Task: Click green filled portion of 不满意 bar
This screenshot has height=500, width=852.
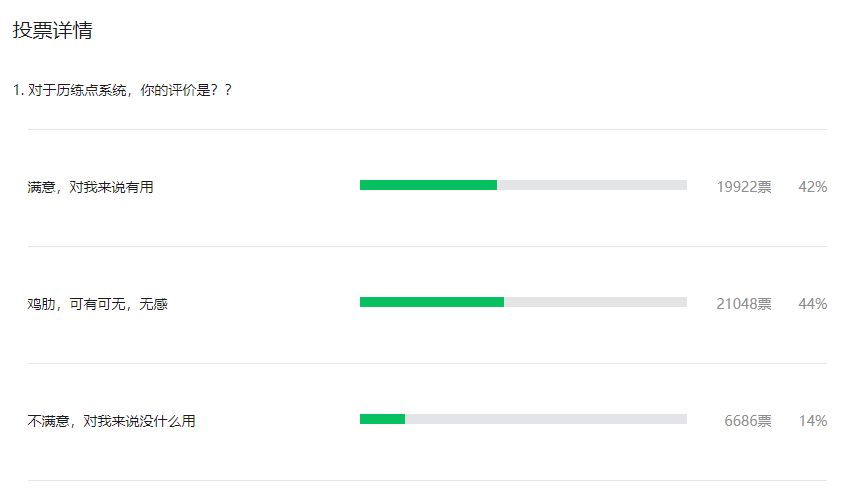Action: (x=382, y=419)
